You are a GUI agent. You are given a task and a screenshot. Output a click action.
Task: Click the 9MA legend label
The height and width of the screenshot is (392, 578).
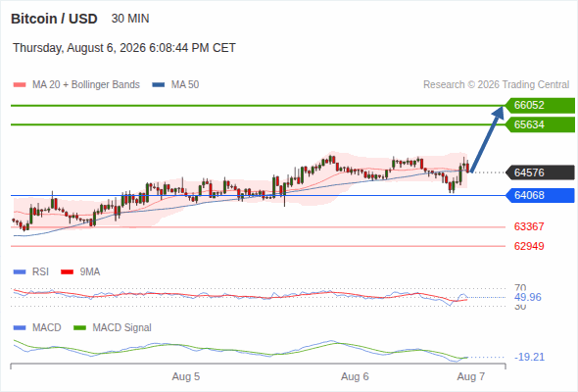tap(90, 272)
